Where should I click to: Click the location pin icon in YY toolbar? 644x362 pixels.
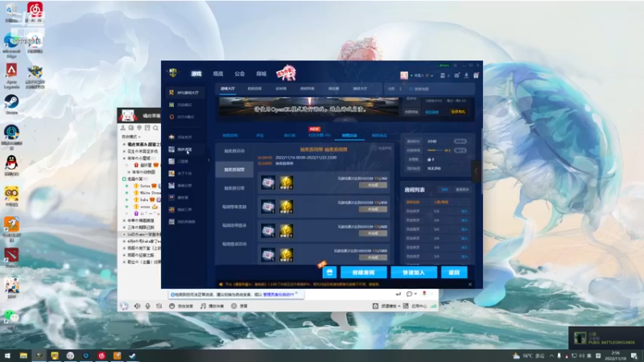(139, 128)
